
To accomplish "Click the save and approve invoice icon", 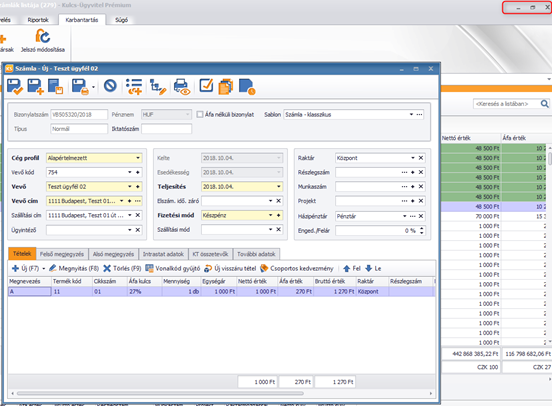I will click(14, 87).
